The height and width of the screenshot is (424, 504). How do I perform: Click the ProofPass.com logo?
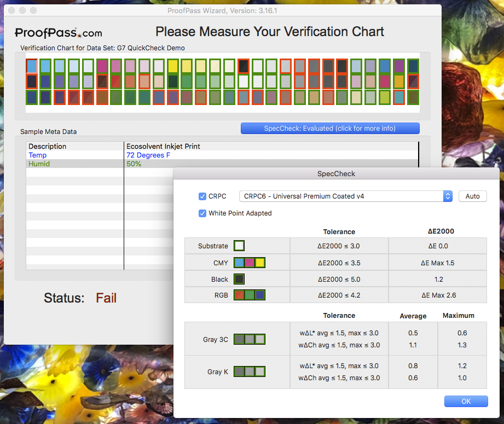59,32
